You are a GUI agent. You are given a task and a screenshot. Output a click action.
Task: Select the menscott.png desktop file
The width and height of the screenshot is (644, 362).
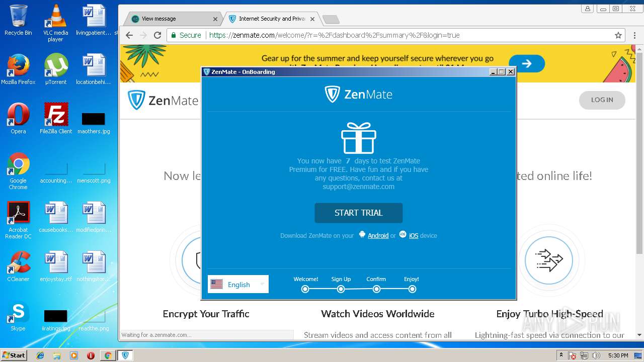94,171
